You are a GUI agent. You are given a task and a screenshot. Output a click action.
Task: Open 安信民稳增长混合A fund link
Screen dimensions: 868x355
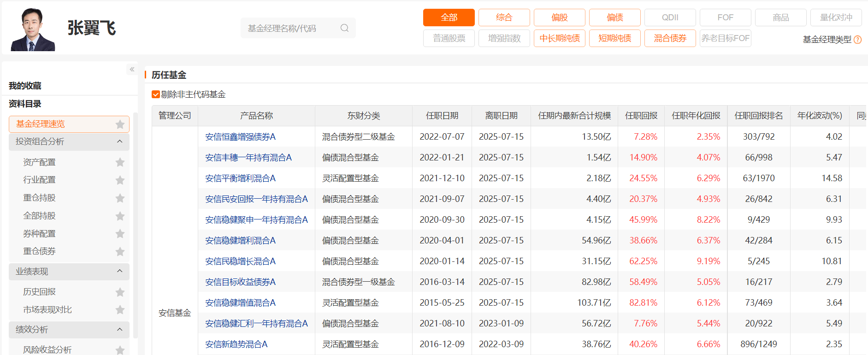click(240, 261)
